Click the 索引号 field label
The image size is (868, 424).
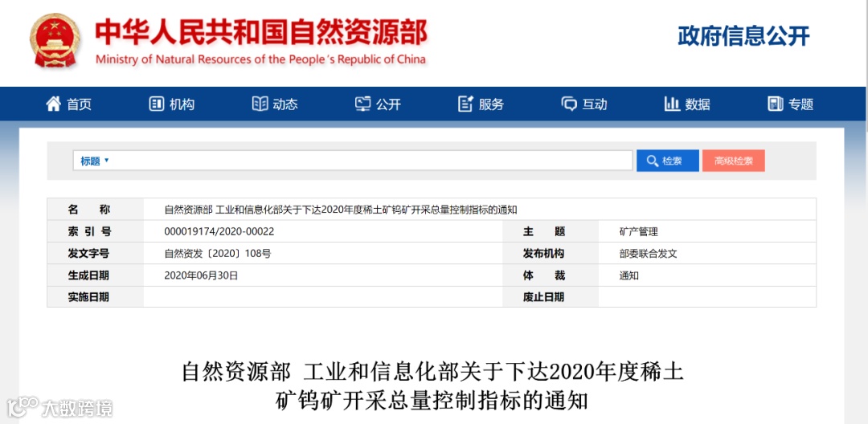point(89,231)
